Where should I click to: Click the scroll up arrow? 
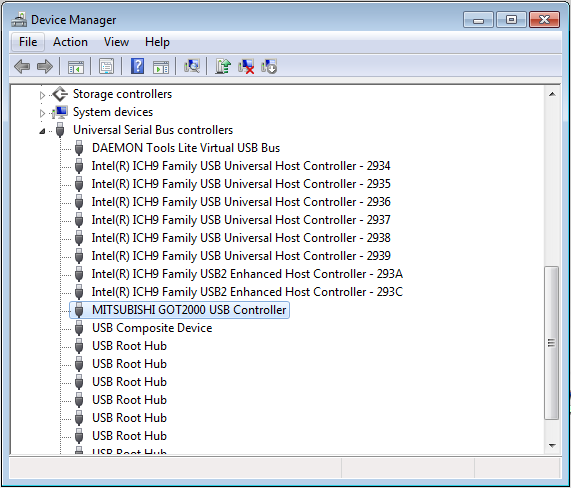(552, 94)
